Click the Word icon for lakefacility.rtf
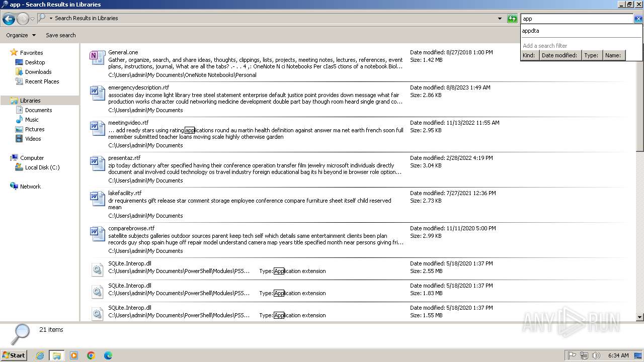This screenshot has height=362, width=644. pos(97,199)
